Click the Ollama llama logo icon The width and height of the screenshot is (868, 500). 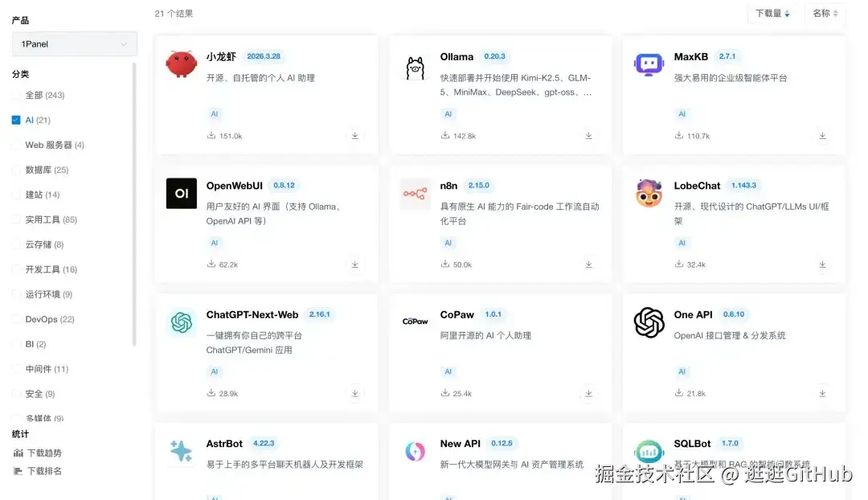(416, 68)
